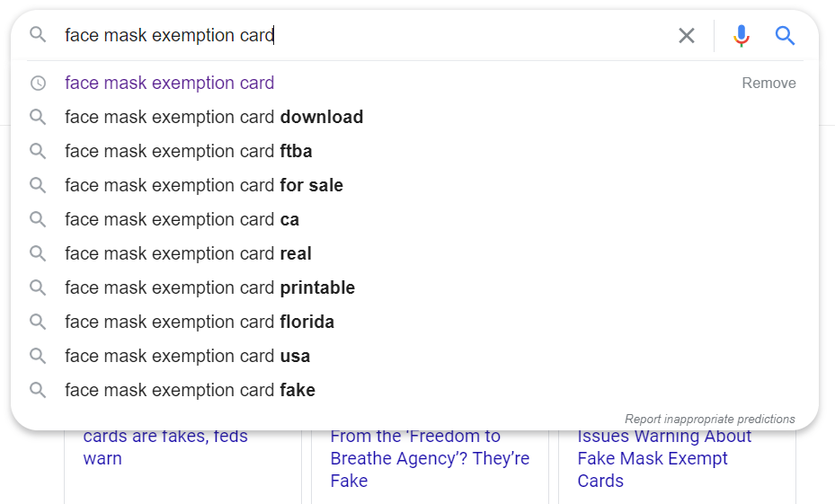Click the clock icon beside the recent search
Screen dimensions: 835x504
pyautogui.click(x=38, y=83)
